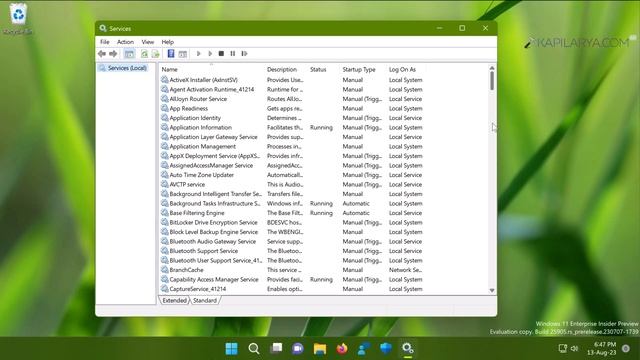Click the Refresh toolbar icon
The width and height of the screenshot is (640, 360).
pos(144,53)
